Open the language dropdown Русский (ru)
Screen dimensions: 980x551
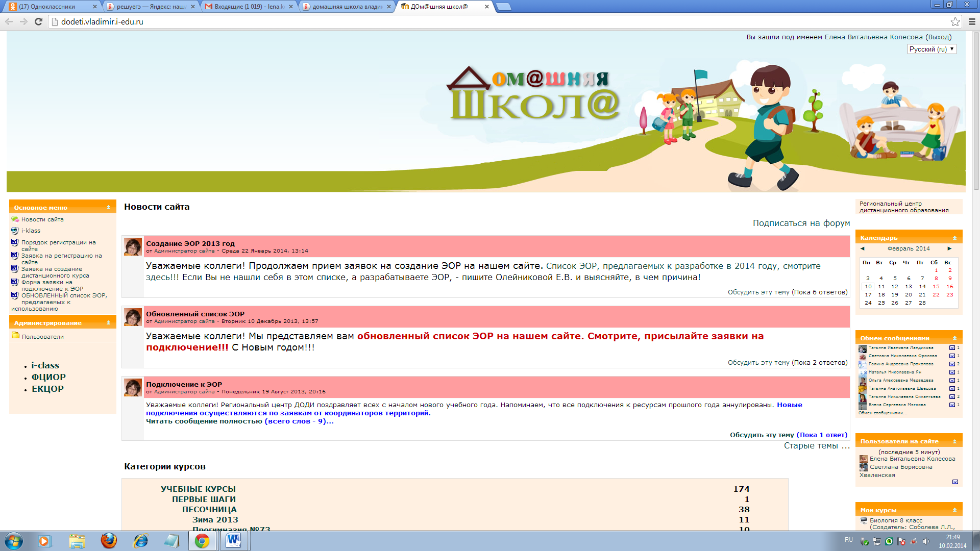click(932, 49)
